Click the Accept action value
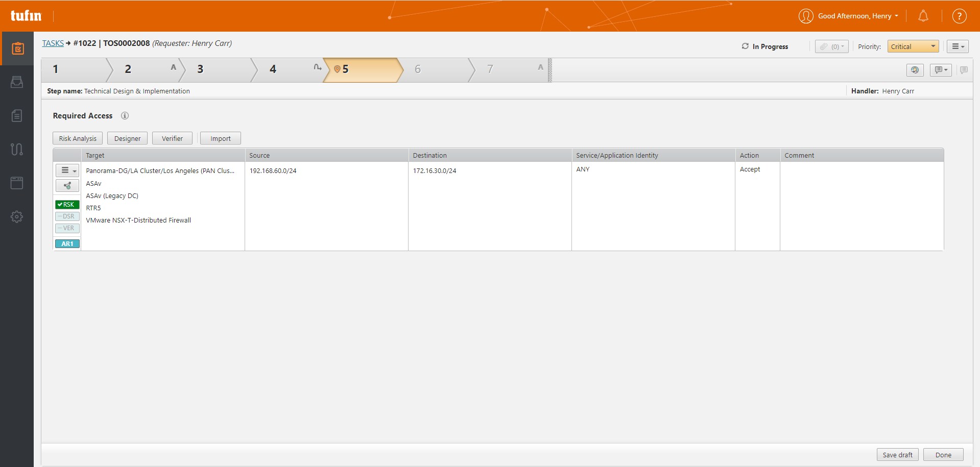 pyautogui.click(x=750, y=169)
